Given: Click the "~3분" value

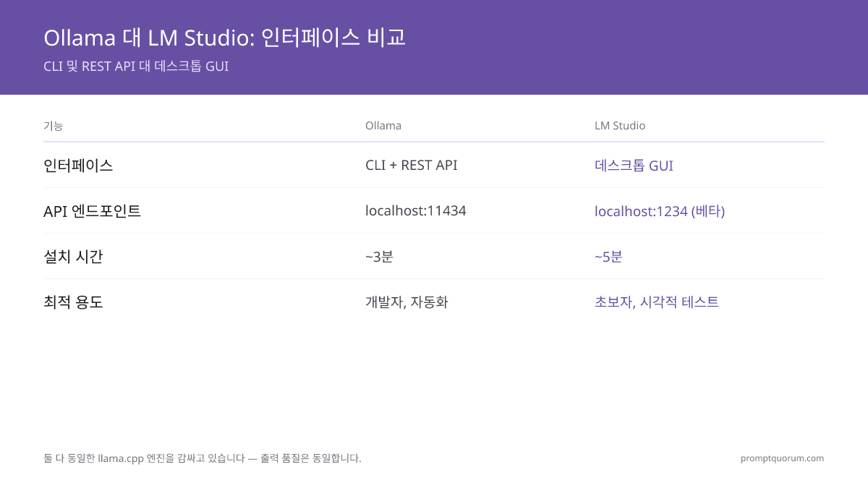Looking at the screenshot, I should (x=379, y=257).
